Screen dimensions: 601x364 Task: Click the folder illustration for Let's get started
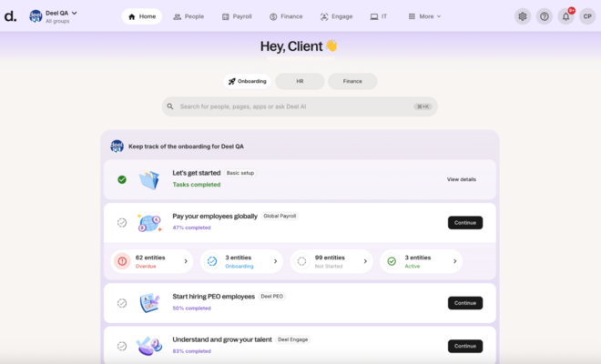(149, 179)
